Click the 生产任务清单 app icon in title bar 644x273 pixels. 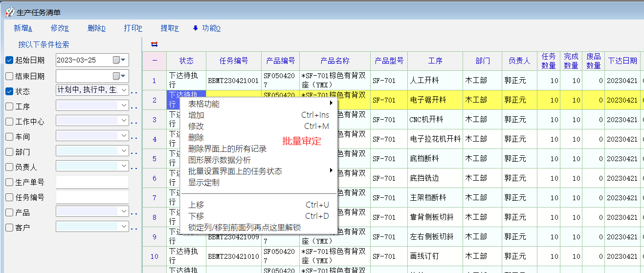click(x=9, y=13)
